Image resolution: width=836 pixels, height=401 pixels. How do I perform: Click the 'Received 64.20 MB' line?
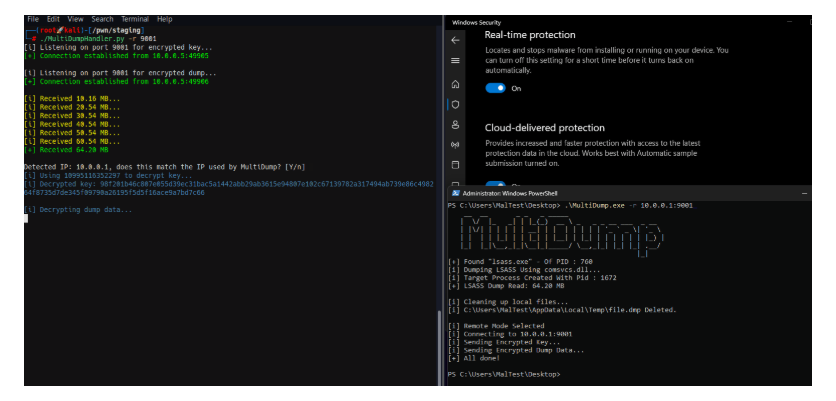click(66, 150)
